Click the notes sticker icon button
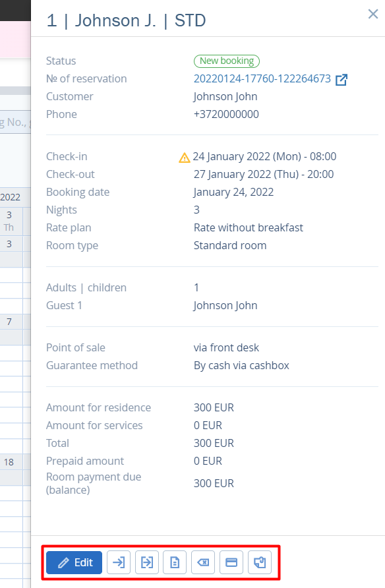Image resolution: width=385 pixels, height=588 pixels. (x=260, y=562)
